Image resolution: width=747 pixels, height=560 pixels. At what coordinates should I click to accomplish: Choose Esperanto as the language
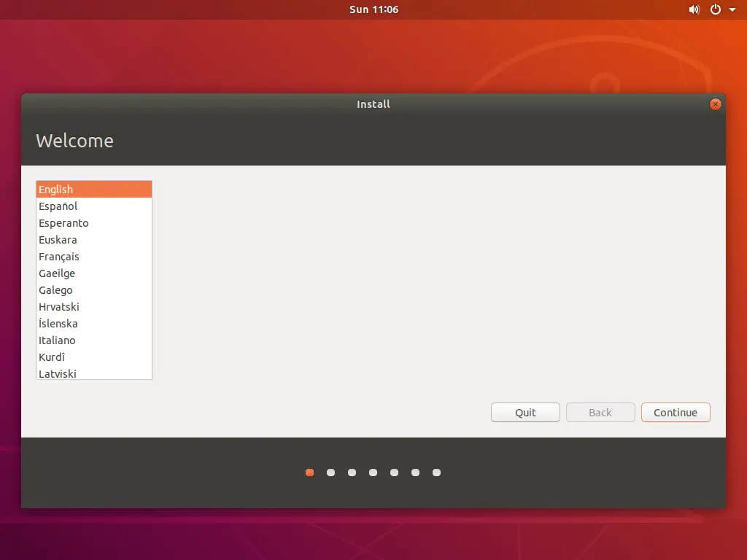tap(94, 223)
